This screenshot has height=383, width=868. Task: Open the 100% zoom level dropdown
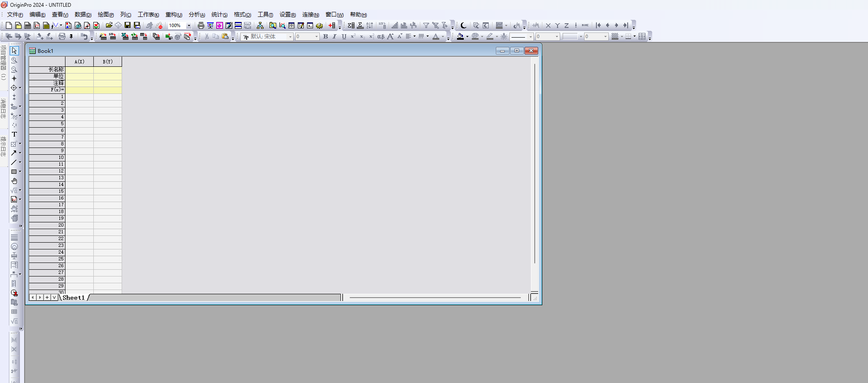189,25
